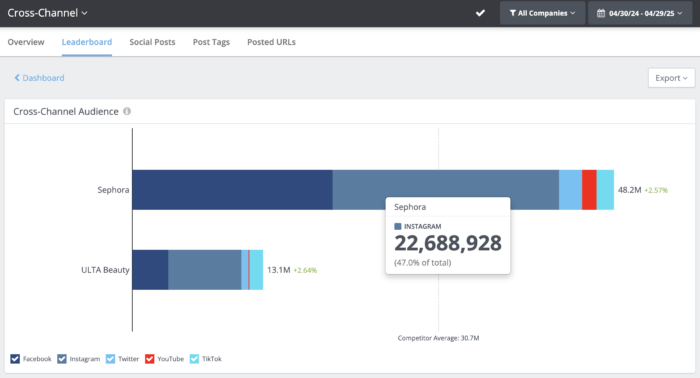Click the Sephora axis label
The width and height of the screenshot is (700, 378).
[113, 190]
